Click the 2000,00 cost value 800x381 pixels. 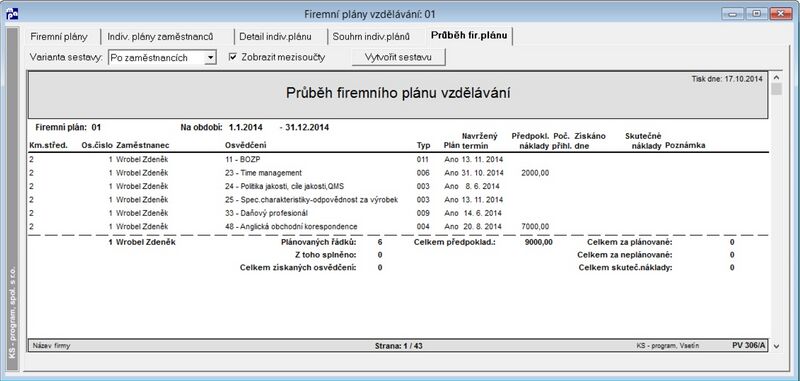535,173
